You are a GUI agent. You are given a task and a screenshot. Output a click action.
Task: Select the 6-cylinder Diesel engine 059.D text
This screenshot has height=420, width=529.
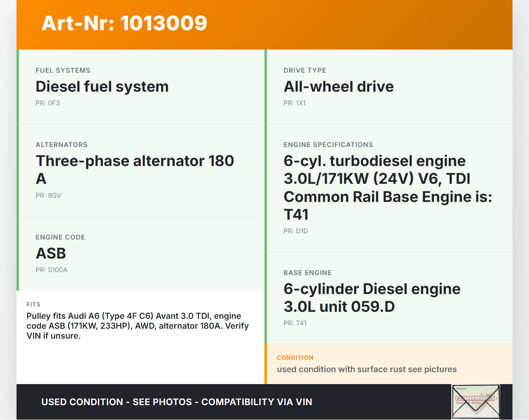coord(372,298)
